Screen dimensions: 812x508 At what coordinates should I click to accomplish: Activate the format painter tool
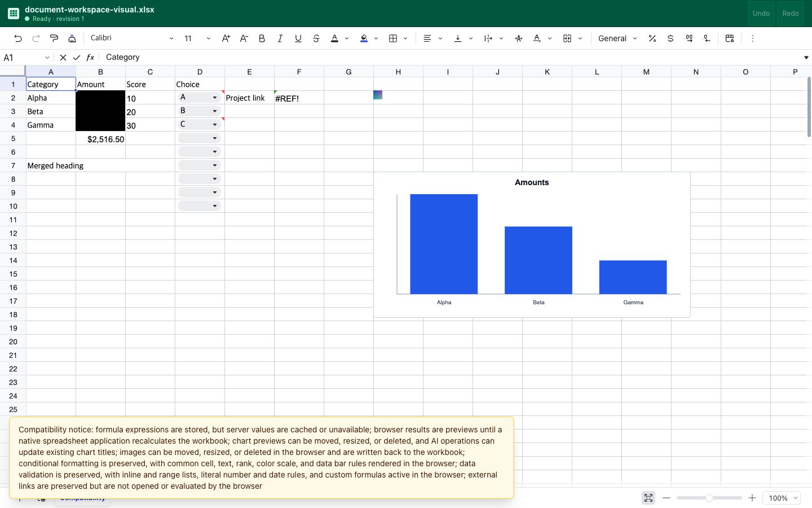coord(54,38)
